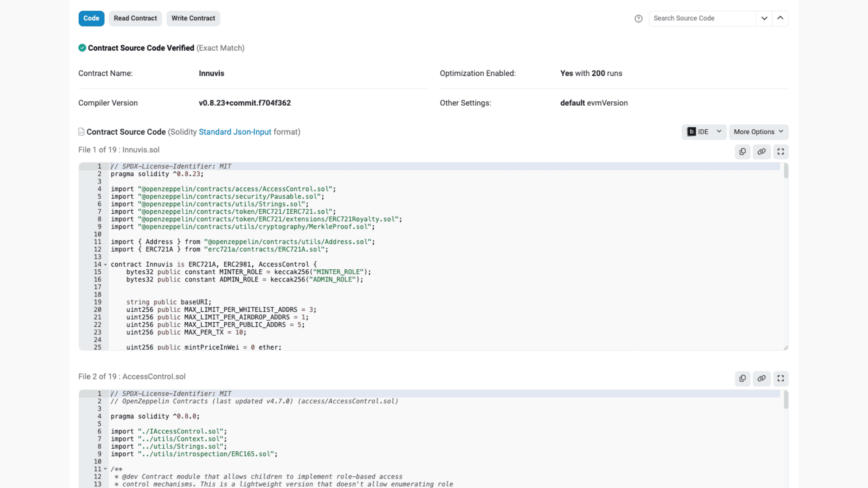Screen dimensions: 868x488
Task: Click the Search Source Code field
Action: 702,19
